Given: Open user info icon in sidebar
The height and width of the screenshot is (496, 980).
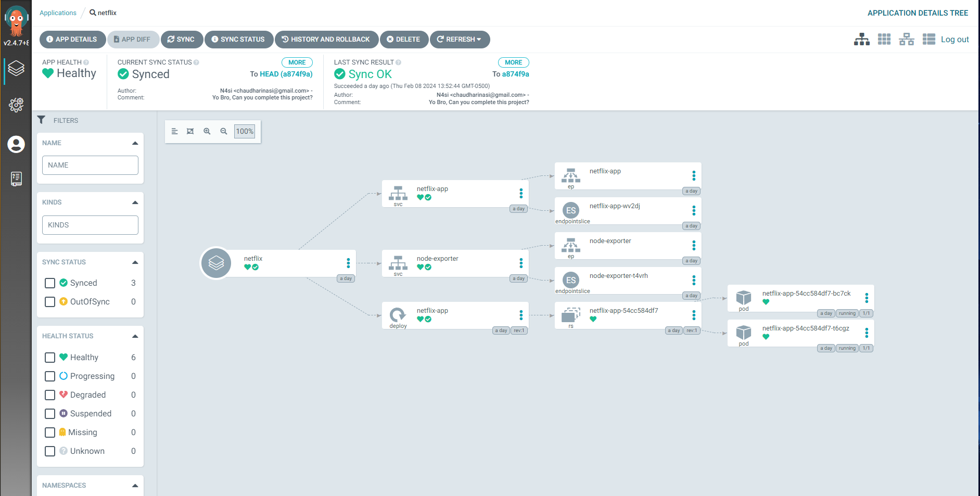Looking at the screenshot, I should pos(16,144).
